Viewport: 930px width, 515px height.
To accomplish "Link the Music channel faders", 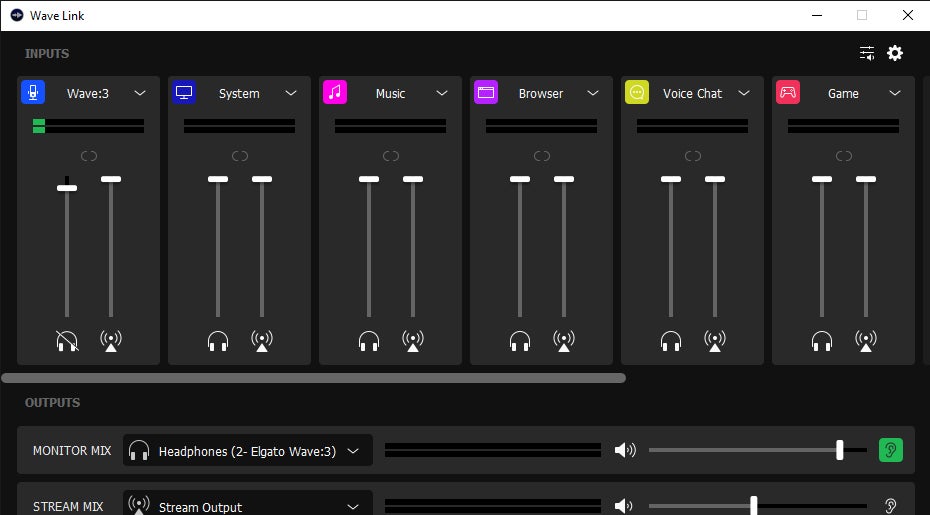I will pos(391,156).
